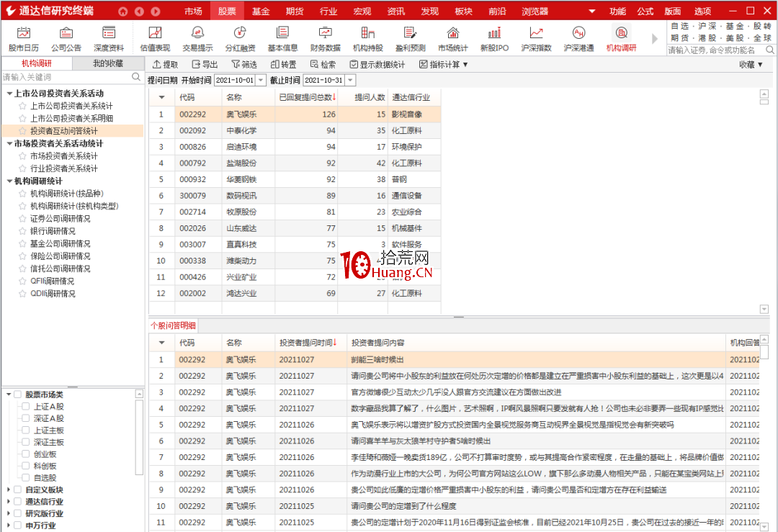Open the 截止时间 date dropdown

pos(350,81)
